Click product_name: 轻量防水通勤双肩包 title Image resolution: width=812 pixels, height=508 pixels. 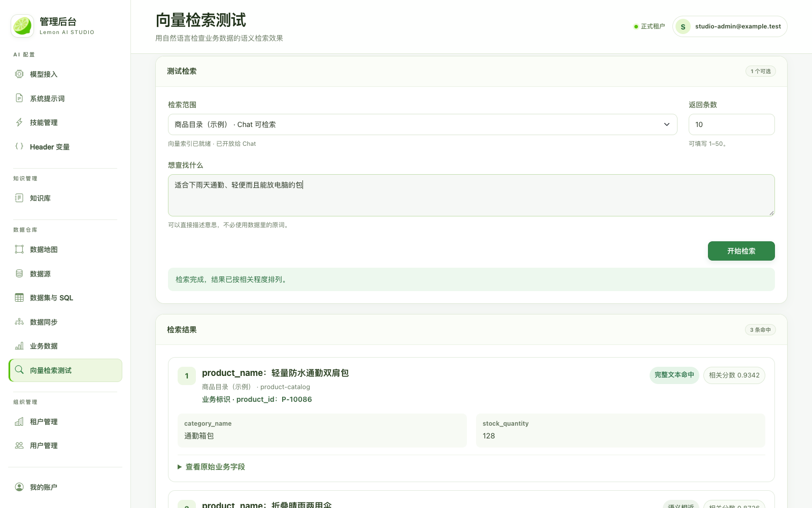point(275,373)
